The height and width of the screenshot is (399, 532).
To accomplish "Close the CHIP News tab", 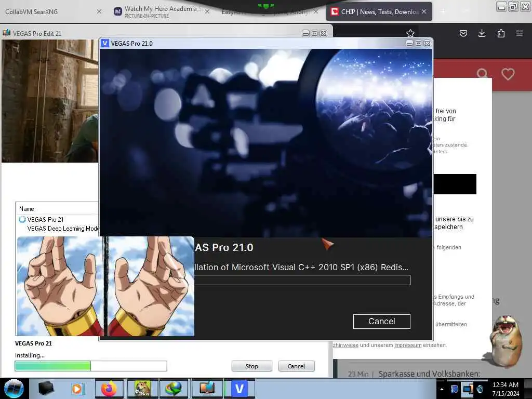I will [424, 11].
